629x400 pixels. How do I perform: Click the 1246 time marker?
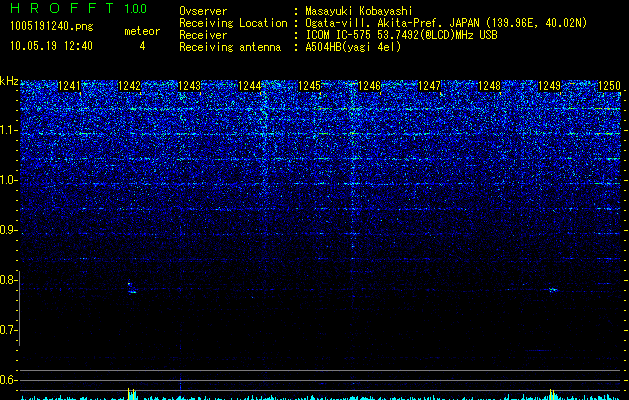pyautogui.click(x=369, y=86)
